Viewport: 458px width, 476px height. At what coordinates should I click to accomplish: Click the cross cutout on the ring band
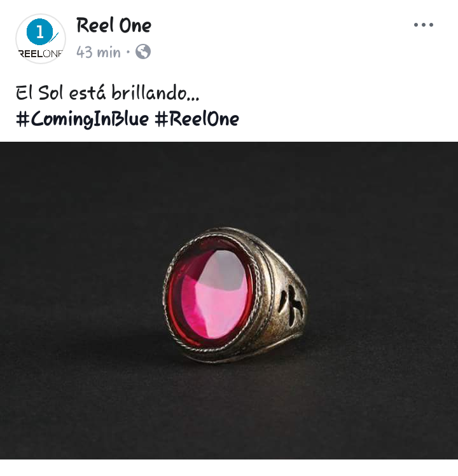291,304
